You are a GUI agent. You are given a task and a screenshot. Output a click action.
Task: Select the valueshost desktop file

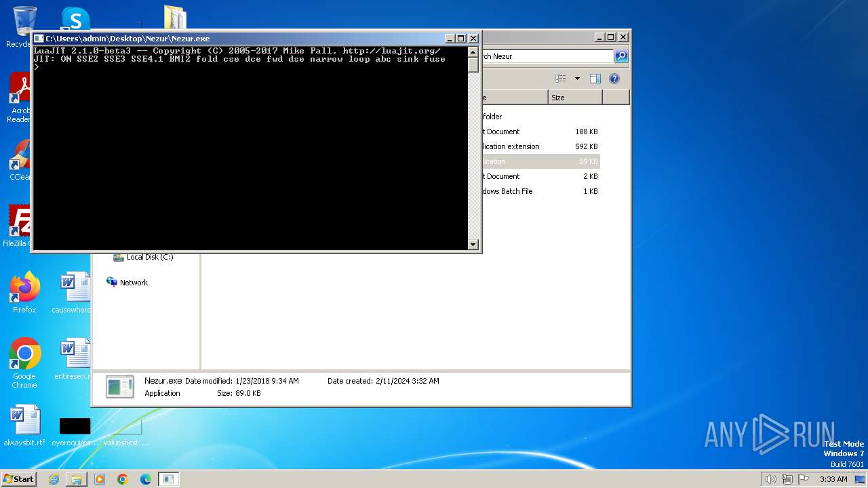pyautogui.click(x=125, y=431)
